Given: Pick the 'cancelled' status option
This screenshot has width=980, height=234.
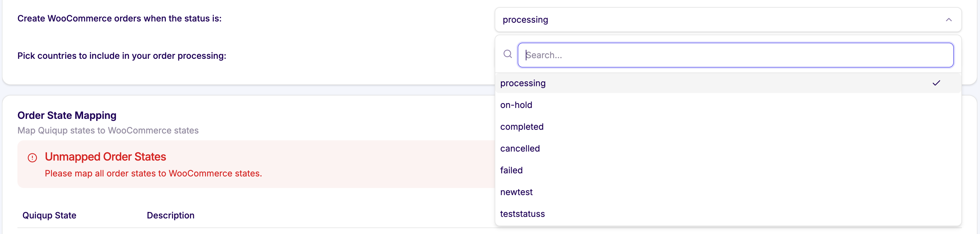Looking at the screenshot, I should tap(520, 148).
